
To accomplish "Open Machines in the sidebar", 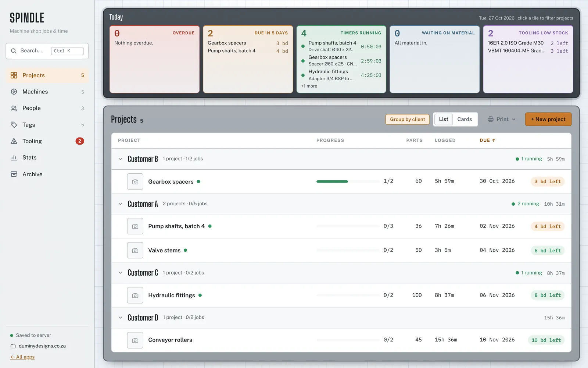I will [x=47, y=92].
